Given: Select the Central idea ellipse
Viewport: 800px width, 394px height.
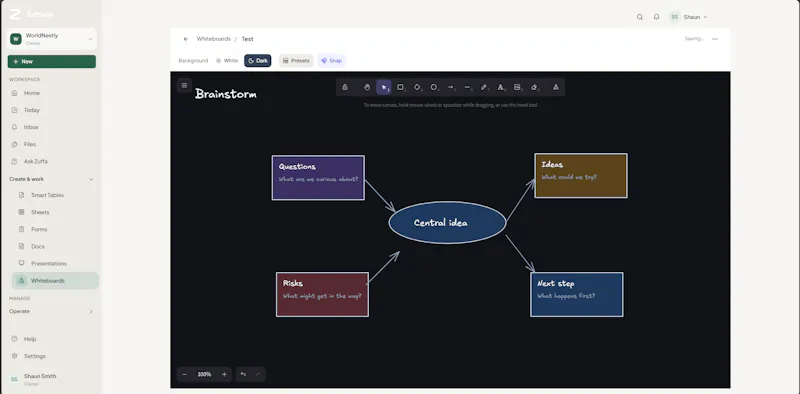Looking at the screenshot, I should click(447, 223).
